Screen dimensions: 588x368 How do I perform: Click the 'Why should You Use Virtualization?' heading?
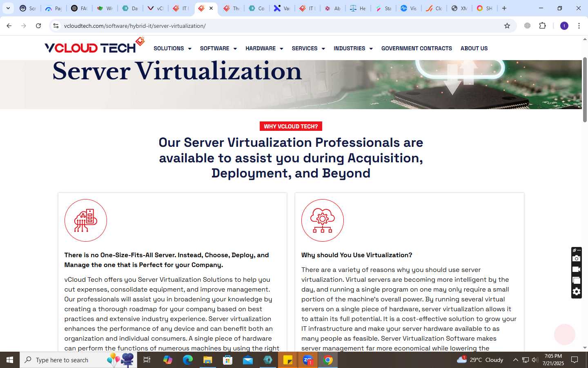356,255
